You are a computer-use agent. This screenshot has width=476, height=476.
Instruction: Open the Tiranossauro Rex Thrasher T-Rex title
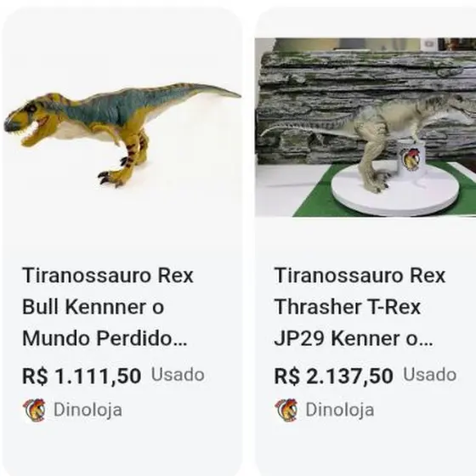pos(360,307)
